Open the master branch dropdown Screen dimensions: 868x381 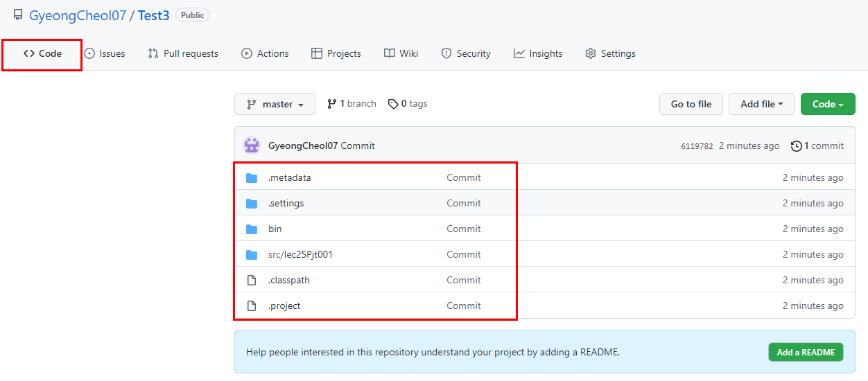[x=275, y=104]
